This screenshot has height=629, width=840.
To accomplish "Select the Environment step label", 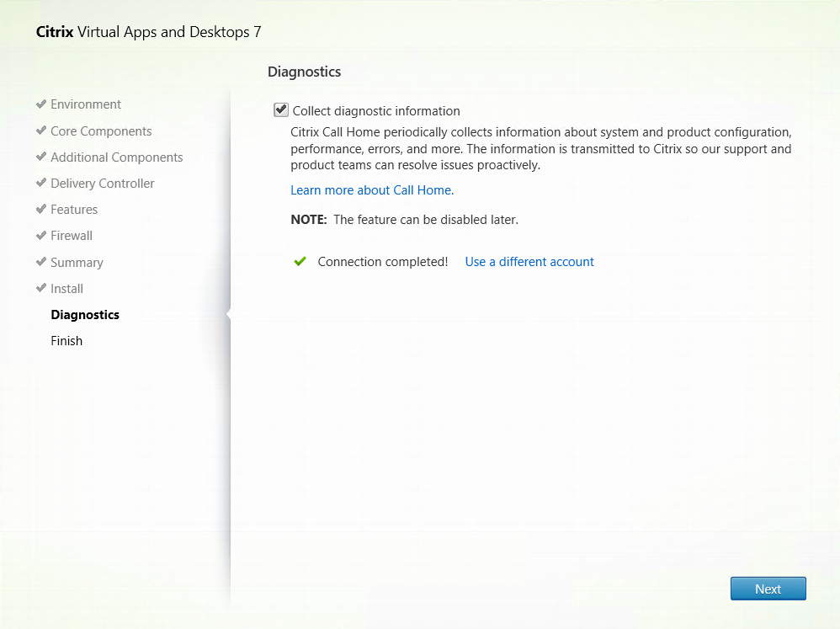I will pyautogui.click(x=86, y=104).
